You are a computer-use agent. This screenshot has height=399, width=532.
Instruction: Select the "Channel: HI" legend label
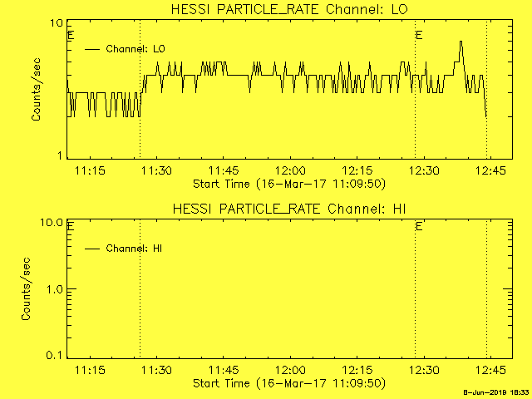click(x=134, y=249)
